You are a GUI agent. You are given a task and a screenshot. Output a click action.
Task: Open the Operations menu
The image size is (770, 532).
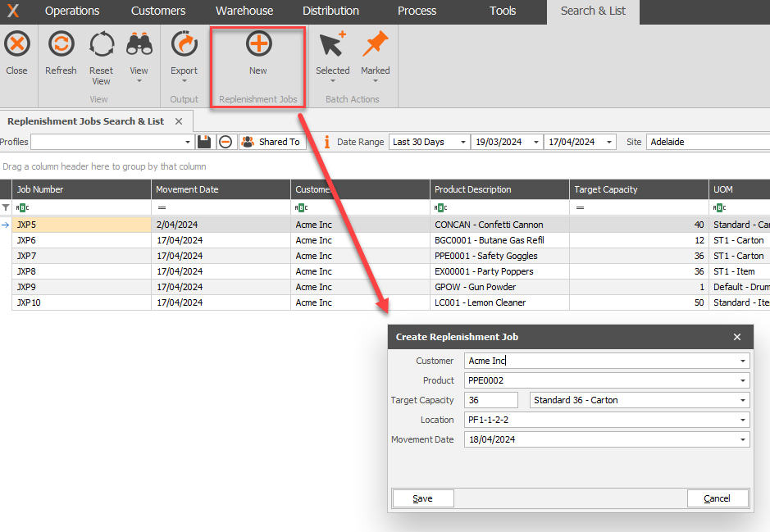(x=72, y=11)
